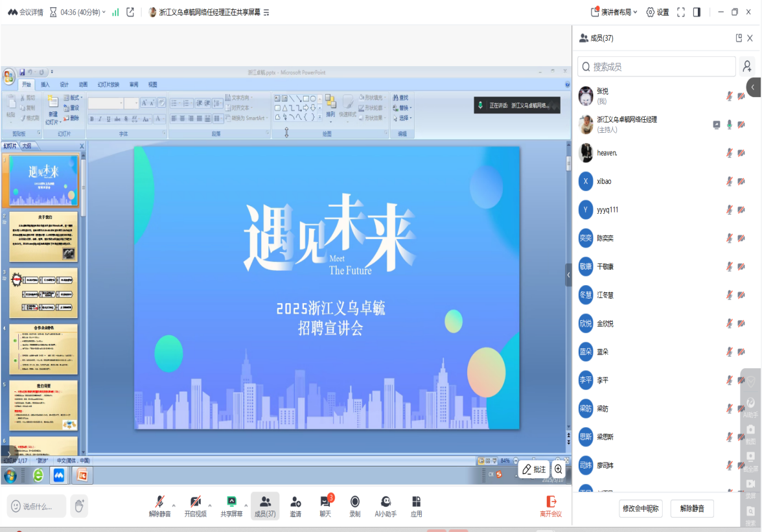Pop out the members panel
The image size is (762, 532).
tap(739, 38)
